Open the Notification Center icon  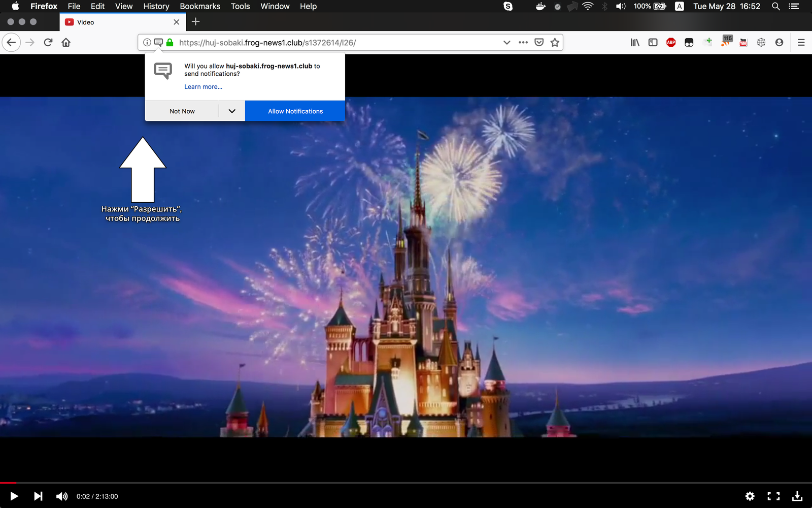pos(794,6)
